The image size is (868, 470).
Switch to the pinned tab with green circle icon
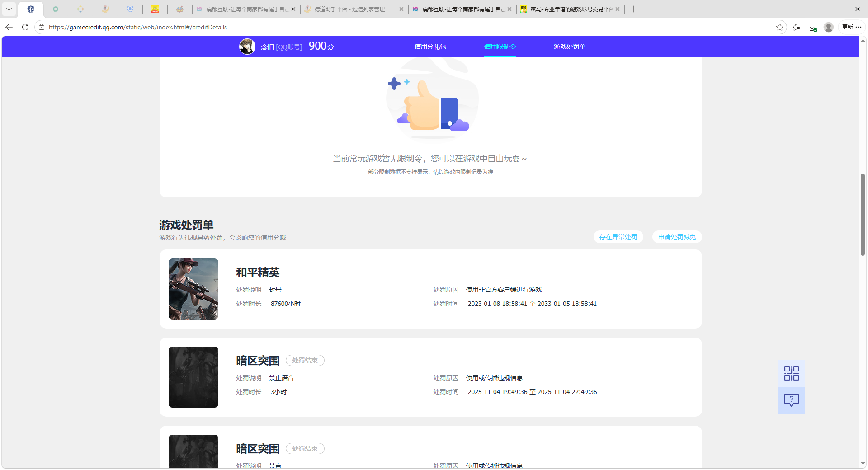coord(56,9)
